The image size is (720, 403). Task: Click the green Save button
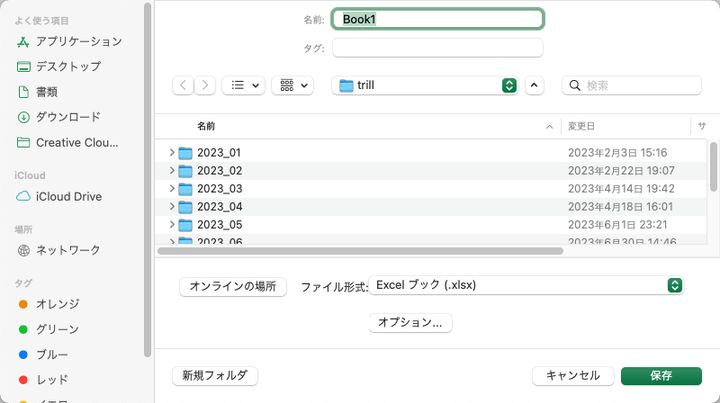click(x=660, y=376)
